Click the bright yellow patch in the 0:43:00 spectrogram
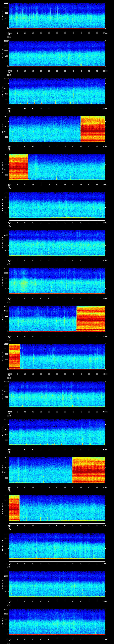Viewport: 114px width, 644px height. [x=24, y=283]
